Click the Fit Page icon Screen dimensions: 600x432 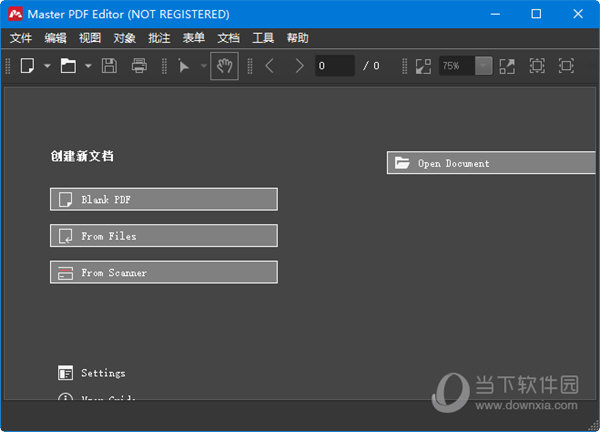[x=537, y=66]
